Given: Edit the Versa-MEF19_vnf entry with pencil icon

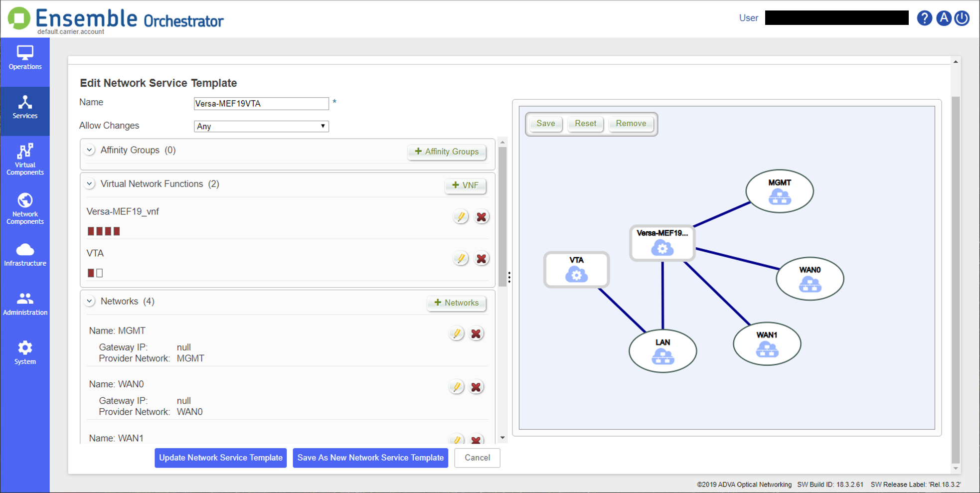Looking at the screenshot, I should pyautogui.click(x=461, y=217).
